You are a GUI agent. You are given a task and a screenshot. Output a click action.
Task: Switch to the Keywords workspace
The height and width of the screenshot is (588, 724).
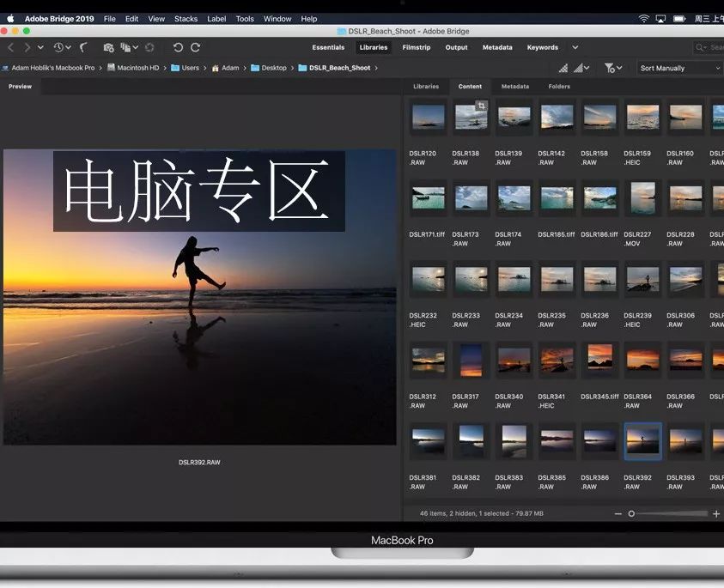[x=543, y=47]
